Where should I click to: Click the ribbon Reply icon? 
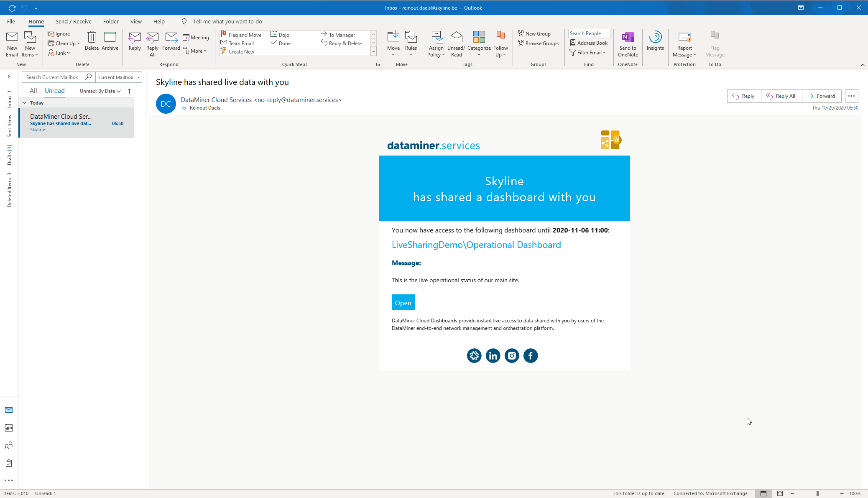pos(135,37)
